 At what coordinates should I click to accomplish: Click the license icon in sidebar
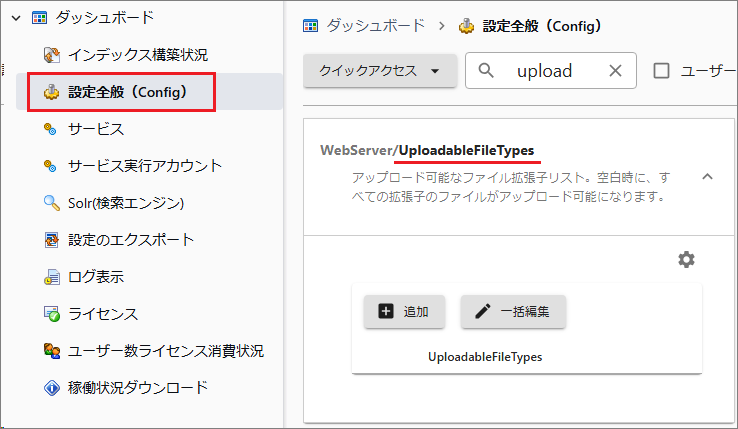click(52, 314)
